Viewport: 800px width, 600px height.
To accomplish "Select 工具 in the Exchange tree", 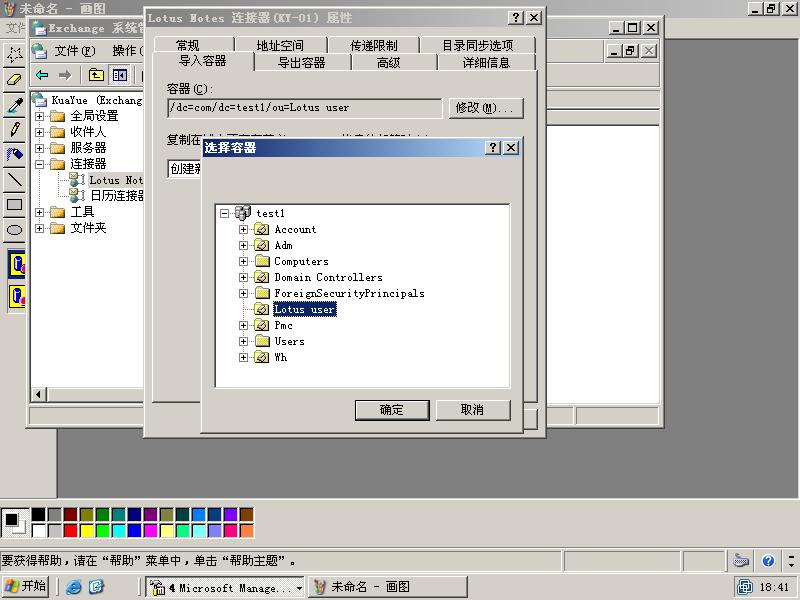I will 82,212.
